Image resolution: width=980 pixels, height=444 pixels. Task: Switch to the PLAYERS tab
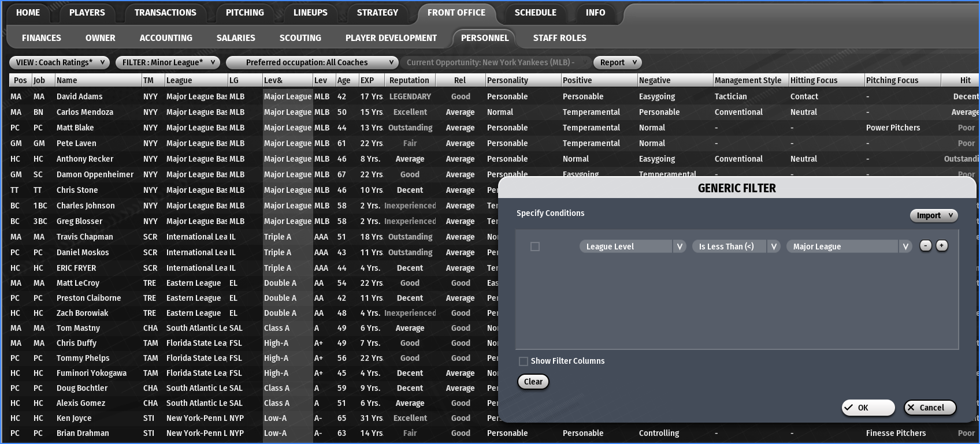click(87, 13)
